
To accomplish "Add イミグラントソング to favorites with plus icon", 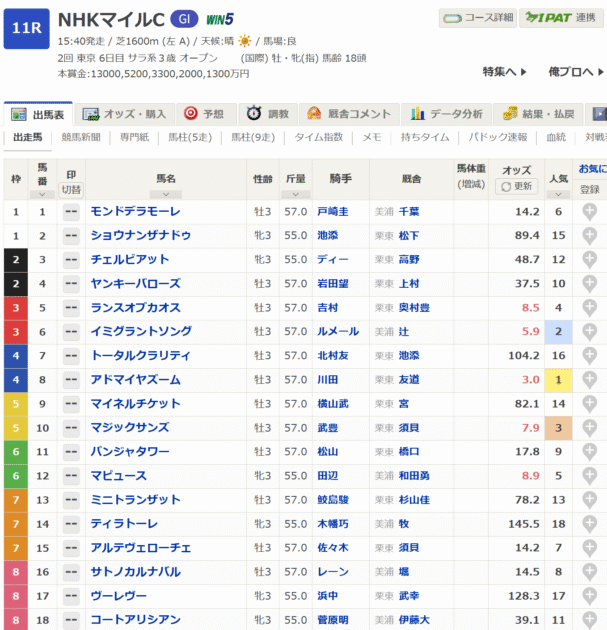I will coord(589,332).
